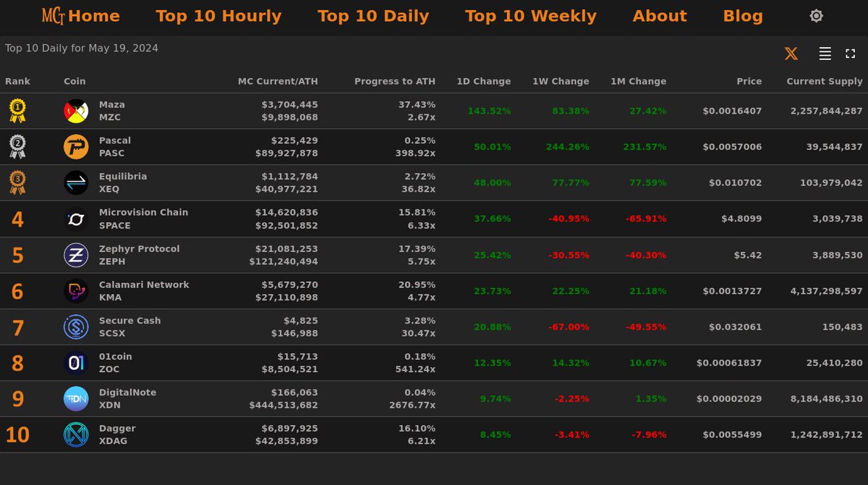Select Dagger's $6,897,925 market cap
The width and height of the screenshot is (868, 485).
289,429
